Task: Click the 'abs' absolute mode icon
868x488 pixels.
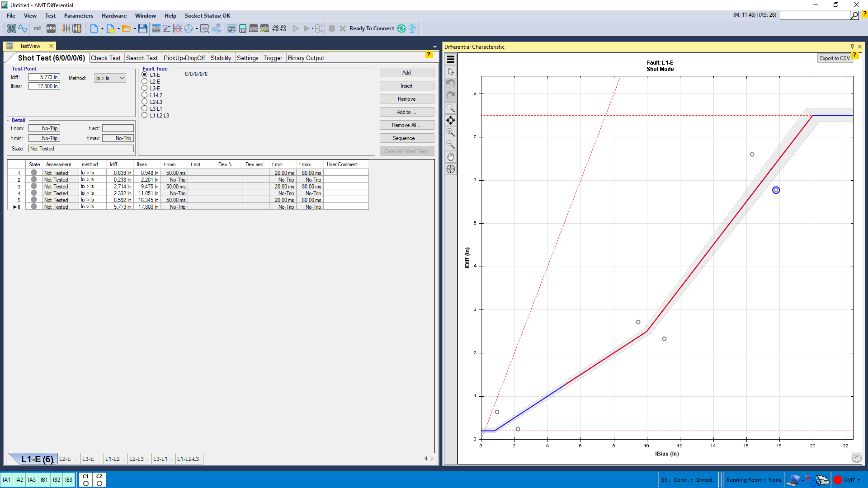Action: tap(51, 28)
